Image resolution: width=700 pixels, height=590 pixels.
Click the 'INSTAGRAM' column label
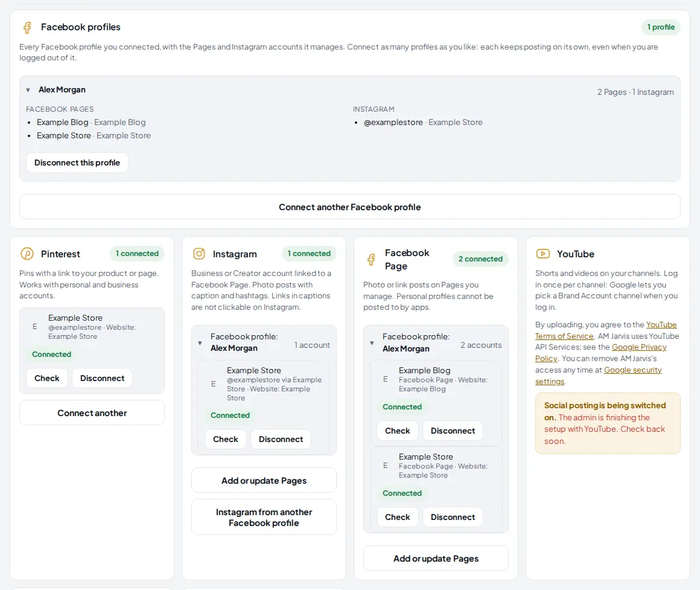pyautogui.click(x=374, y=109)
